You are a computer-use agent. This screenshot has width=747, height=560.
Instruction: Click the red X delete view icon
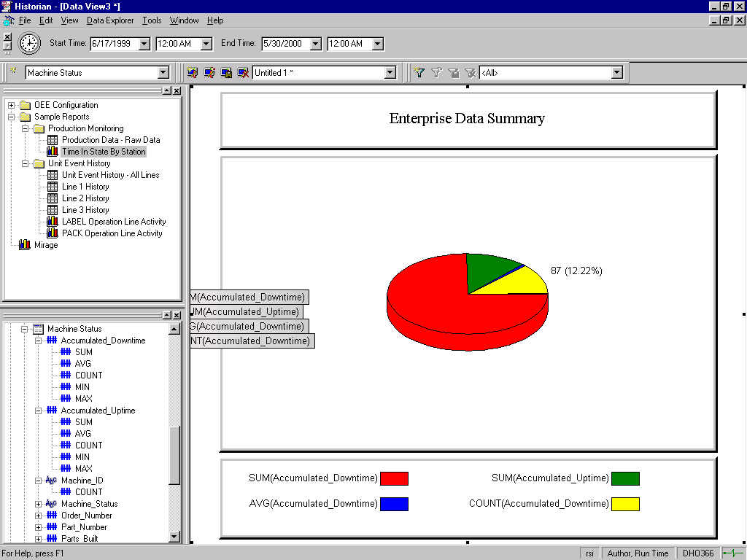[243, 73]
